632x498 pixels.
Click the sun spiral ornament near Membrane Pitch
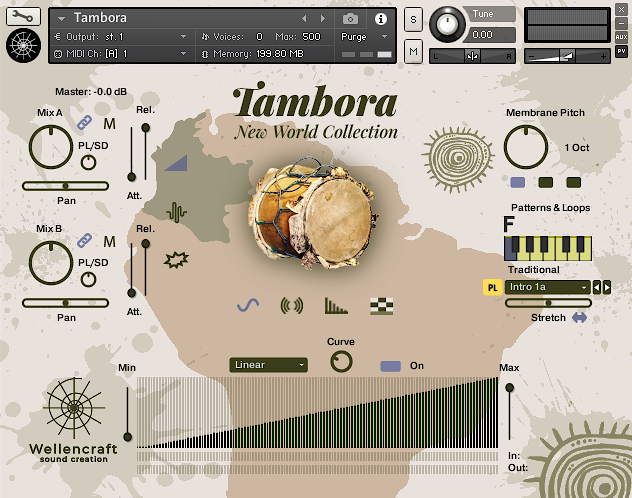click(458, 160)
